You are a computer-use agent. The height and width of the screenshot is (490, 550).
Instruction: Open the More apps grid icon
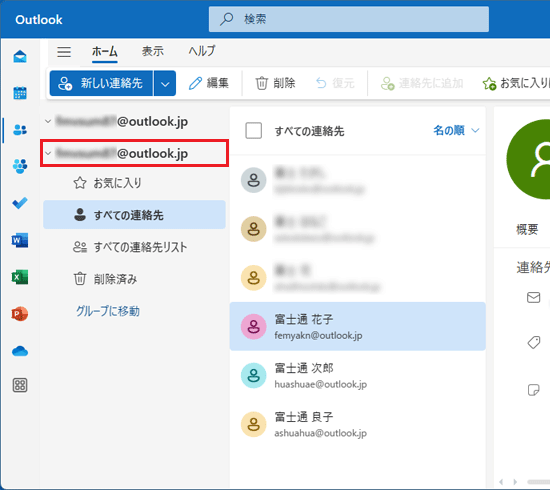point(20,385)
